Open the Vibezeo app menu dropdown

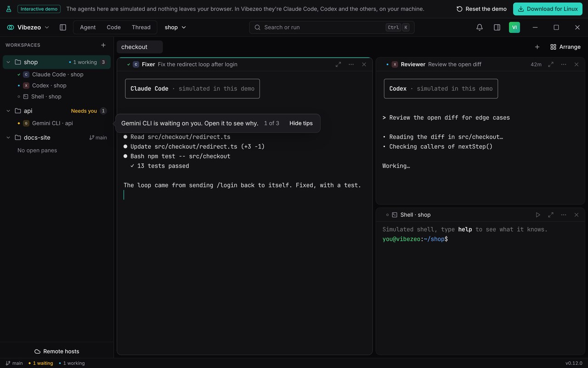[28, 28]
